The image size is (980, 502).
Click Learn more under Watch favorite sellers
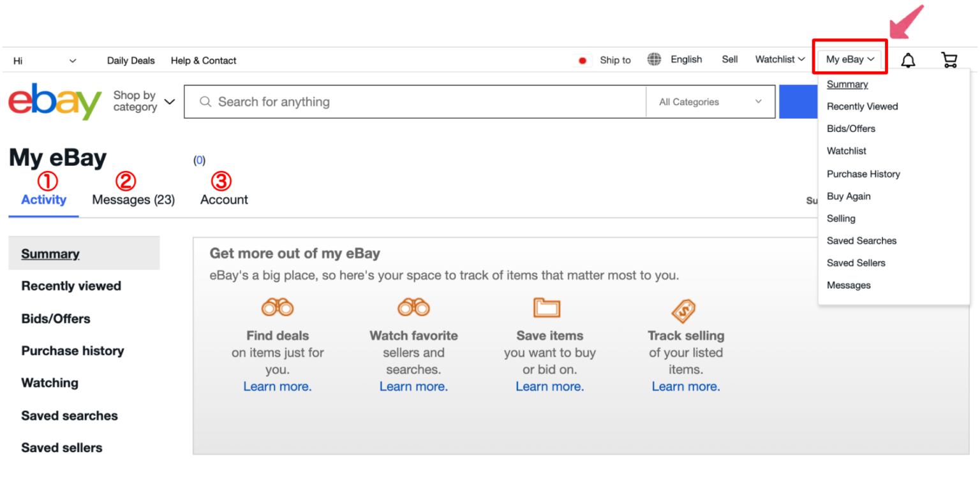(x=413, y=386)
